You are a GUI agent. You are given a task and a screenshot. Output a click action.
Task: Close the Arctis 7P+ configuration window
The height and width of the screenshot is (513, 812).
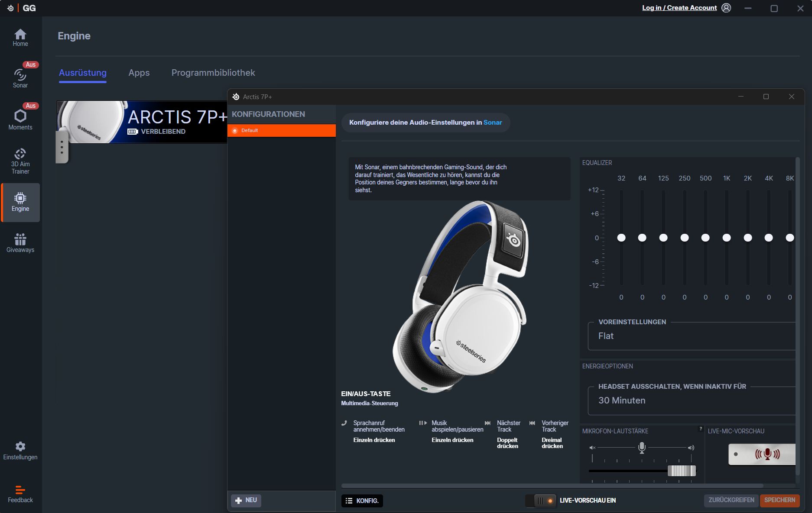(x=792, y=97)
